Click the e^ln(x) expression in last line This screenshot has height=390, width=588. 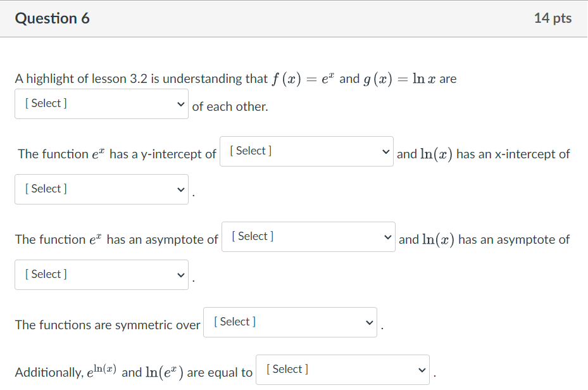point(102,371)
